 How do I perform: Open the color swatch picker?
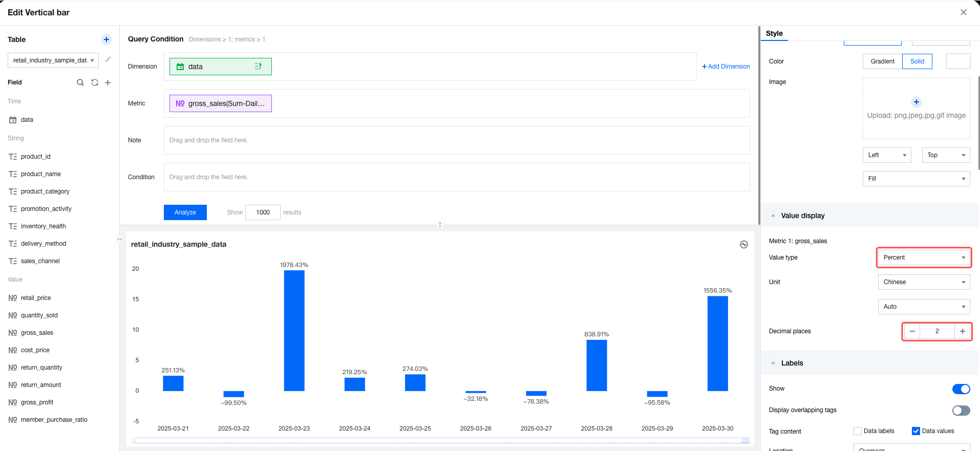[958, 61]
